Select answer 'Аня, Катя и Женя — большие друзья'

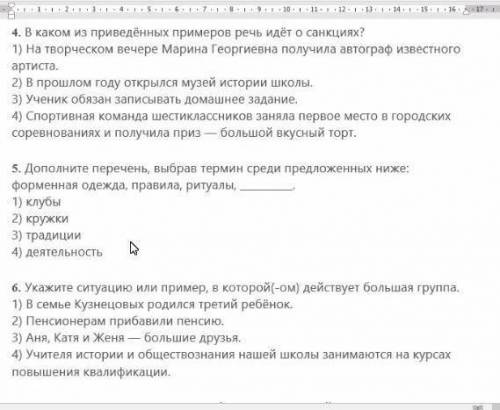point(126,338)
